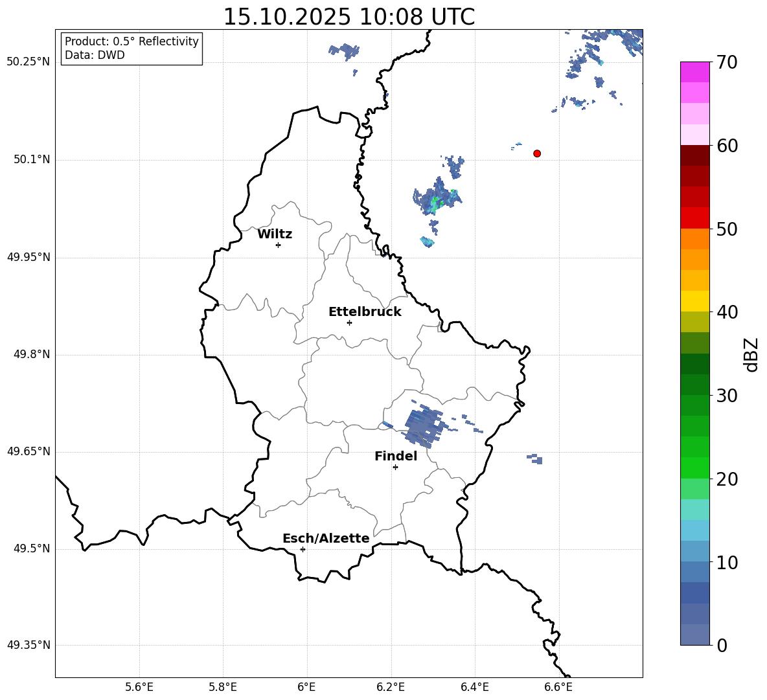The width and height of the screenshot is (767, 700).
Task: Pick the magenta swatch at colorbar top
Action: [694, 72]
